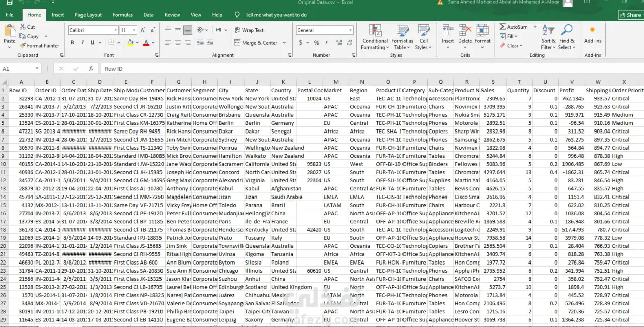Open Find & Select magnifier

click(567, 37)
